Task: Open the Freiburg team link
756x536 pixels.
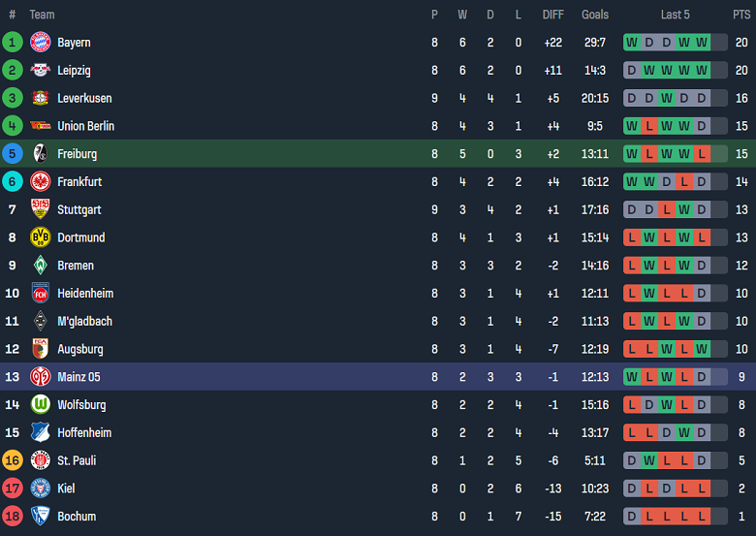Action: click(x=77, y=153)
